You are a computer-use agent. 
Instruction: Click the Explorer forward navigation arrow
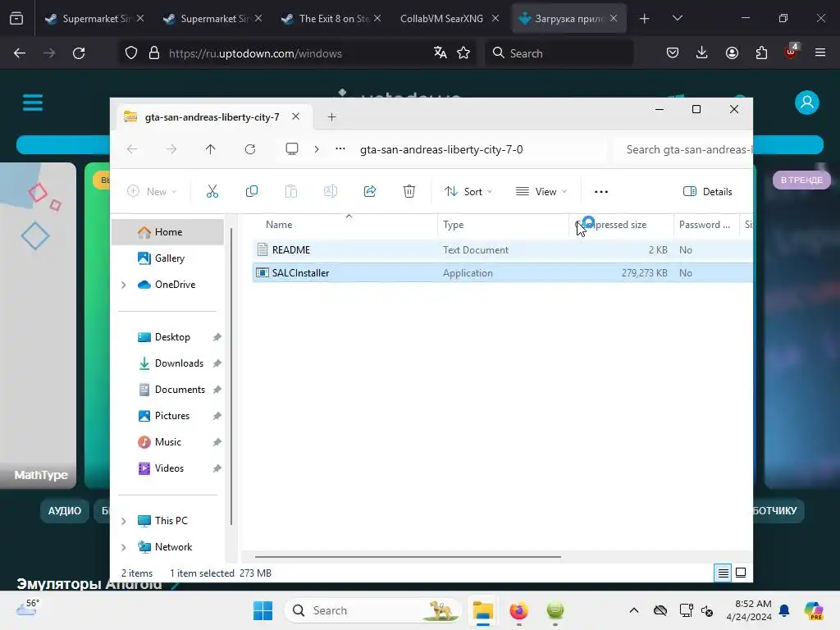171,149
